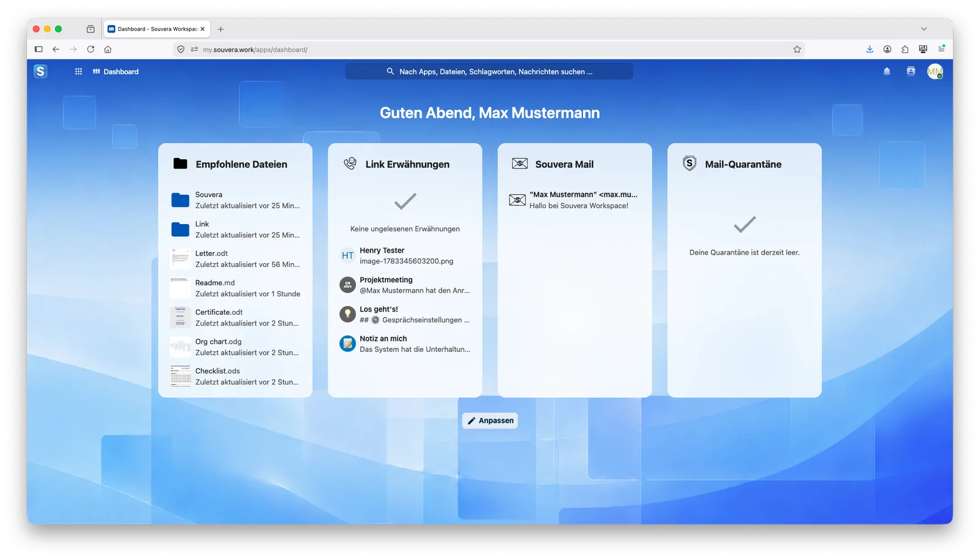This screenshot has height=560, width=980.
Task: Click the mail envelope icon beside Max Mustermann
Action: 518,200
